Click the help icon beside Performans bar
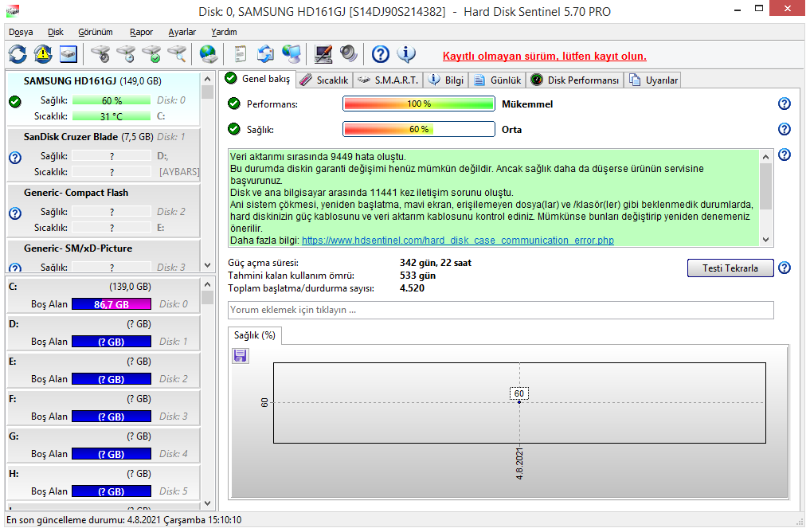The image size is (810, 532). pyautogui.click(x=785, y=104)
